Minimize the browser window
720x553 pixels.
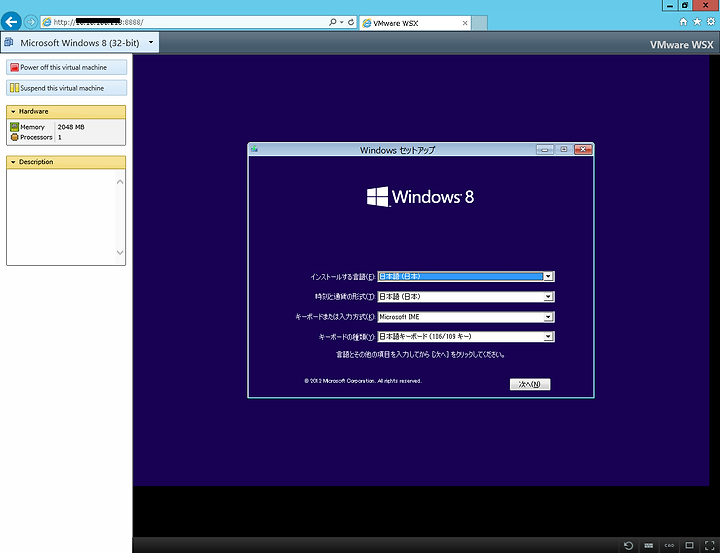tap(669, 6)
